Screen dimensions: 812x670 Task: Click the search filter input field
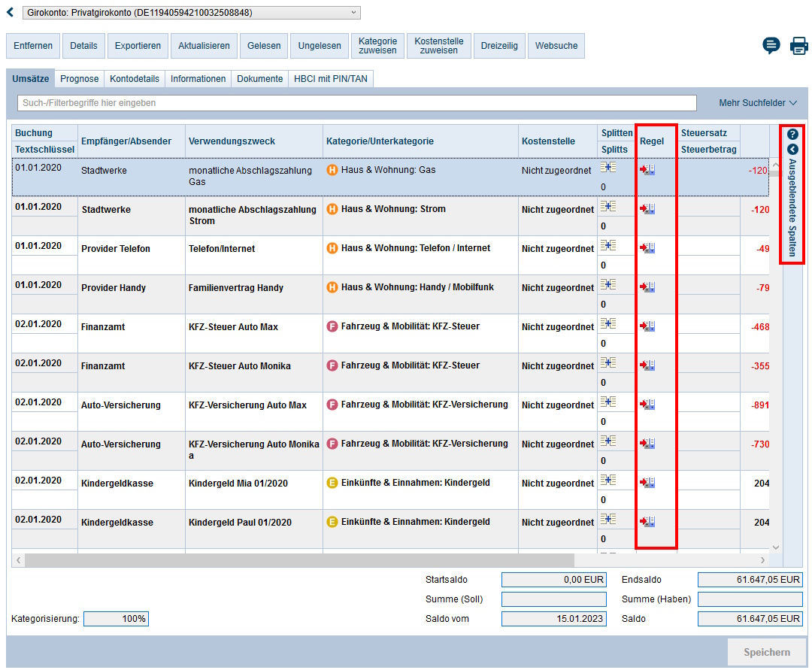(357, 103)
